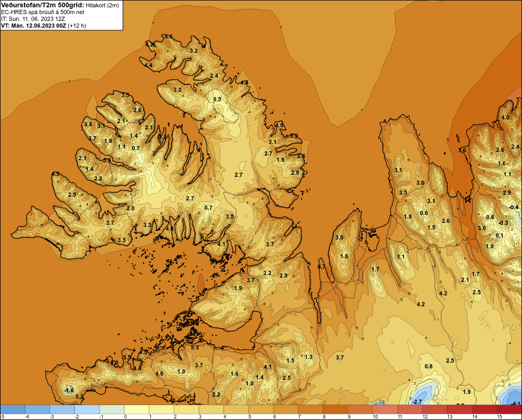Click the '-3' label on the color scale

52,417
